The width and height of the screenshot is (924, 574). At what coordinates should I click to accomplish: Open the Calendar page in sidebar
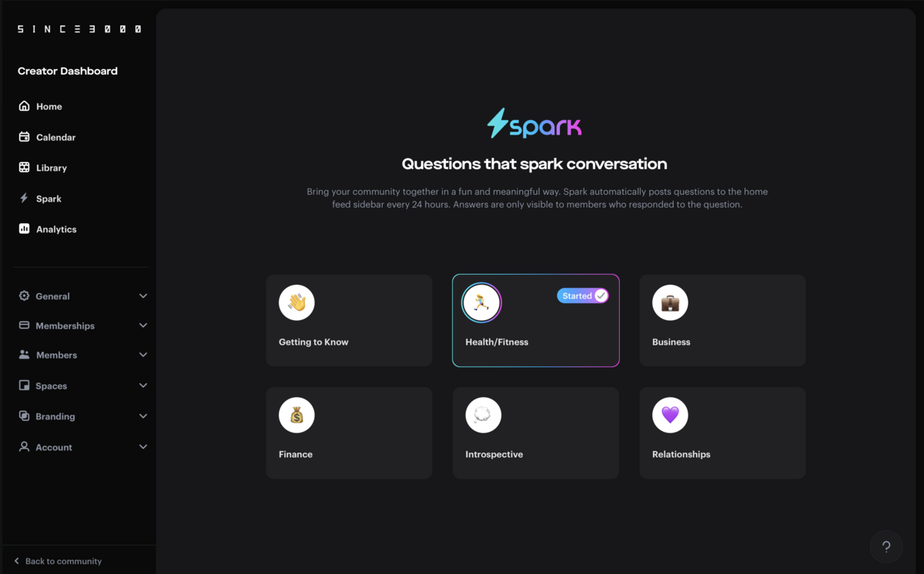(x=55, y=137)
